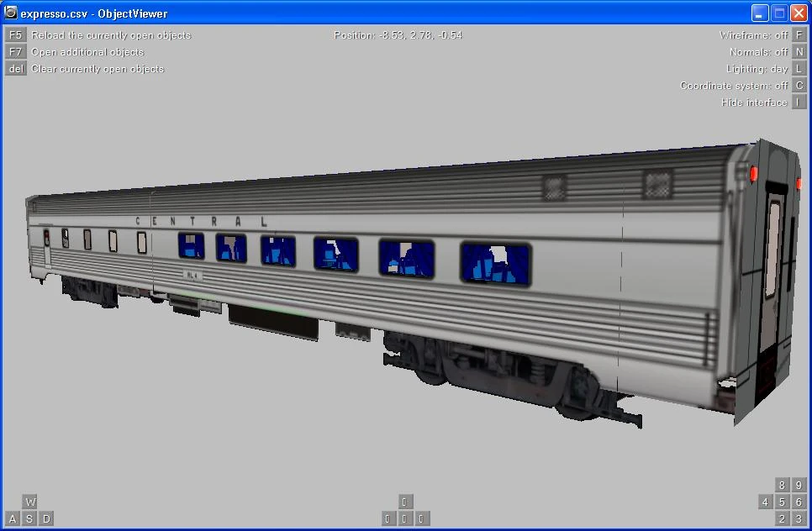The width and height of the screenshot is (812, 531).
Task: Toggle coordinate system via C key box
Action: pyautogui.click(x=799, y=86)
